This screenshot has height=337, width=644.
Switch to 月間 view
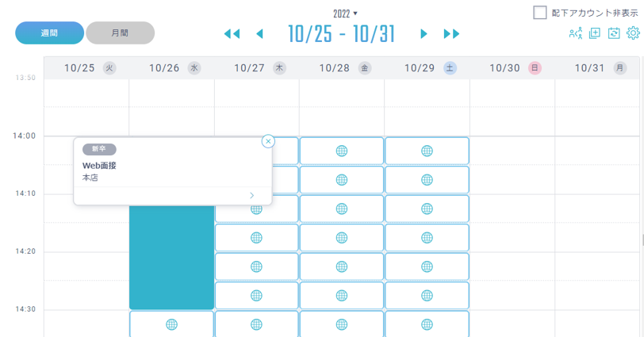[x=120, y=33]
